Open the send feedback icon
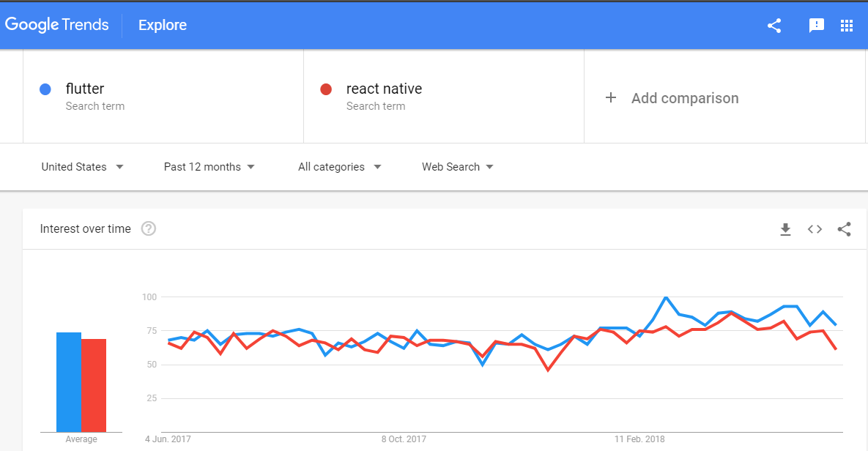Image resolution: width=868 pixels, height=451 pixels. 816,26
